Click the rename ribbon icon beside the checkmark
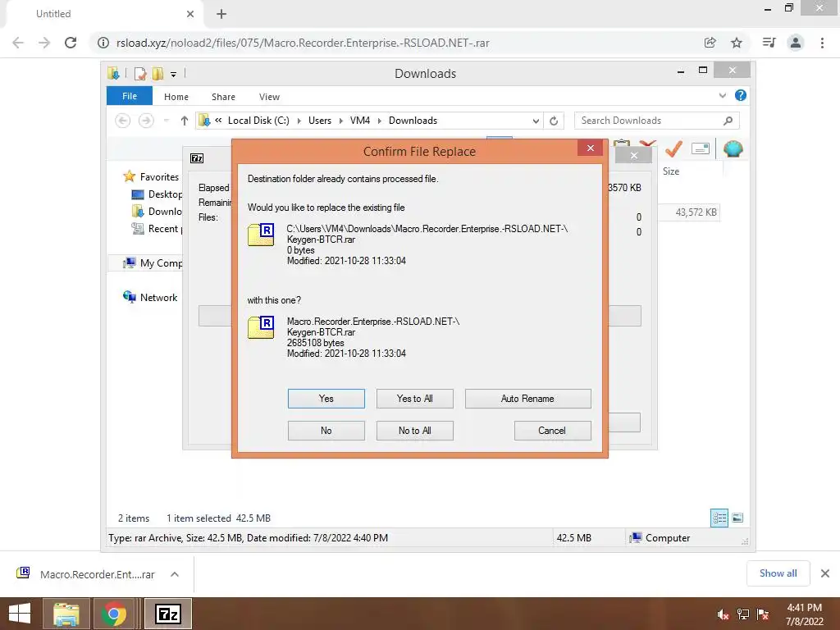 pyautogui.click(x=701, y=148)
